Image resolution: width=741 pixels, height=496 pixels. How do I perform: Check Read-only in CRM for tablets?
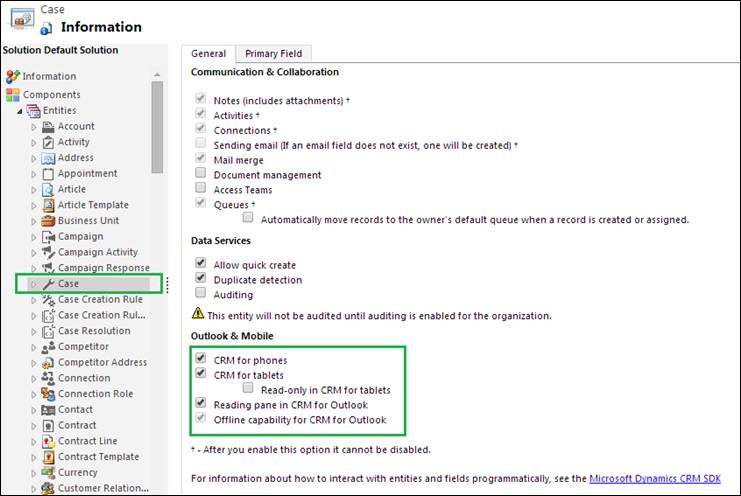248,388
